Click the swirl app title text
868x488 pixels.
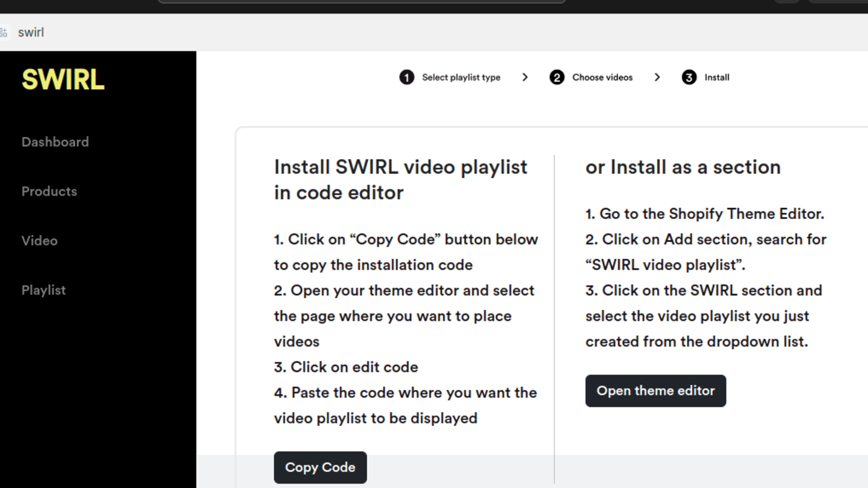(x=31, y=33)
